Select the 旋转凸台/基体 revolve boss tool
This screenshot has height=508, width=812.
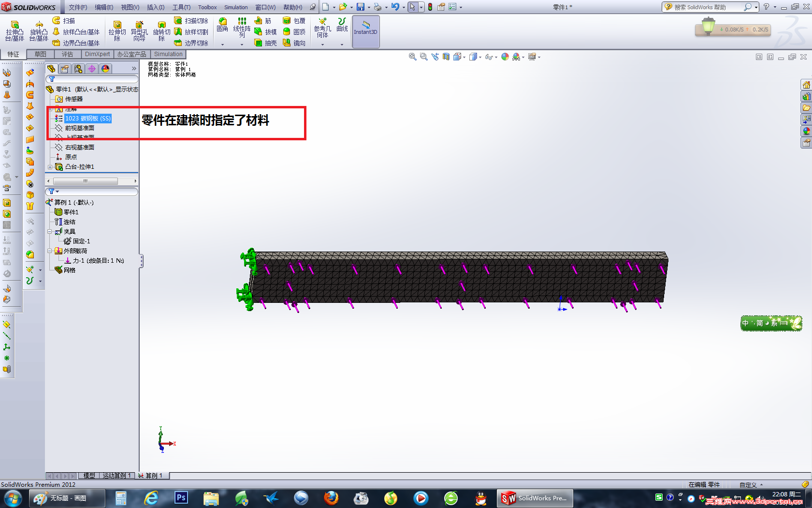coord(39,31)
